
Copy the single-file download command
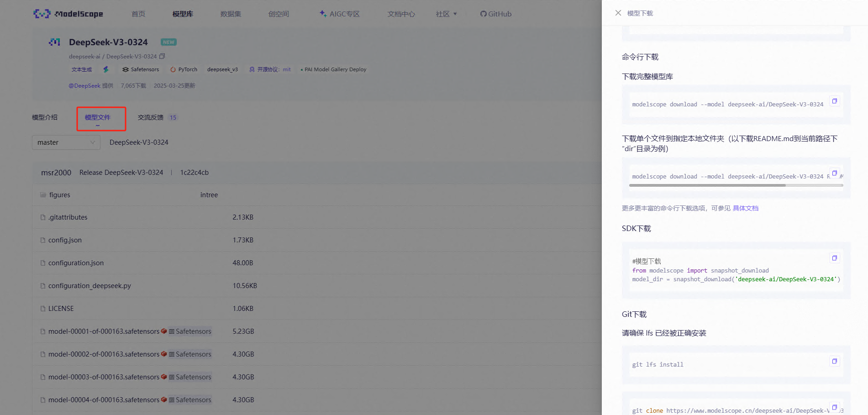click(834, 173)
